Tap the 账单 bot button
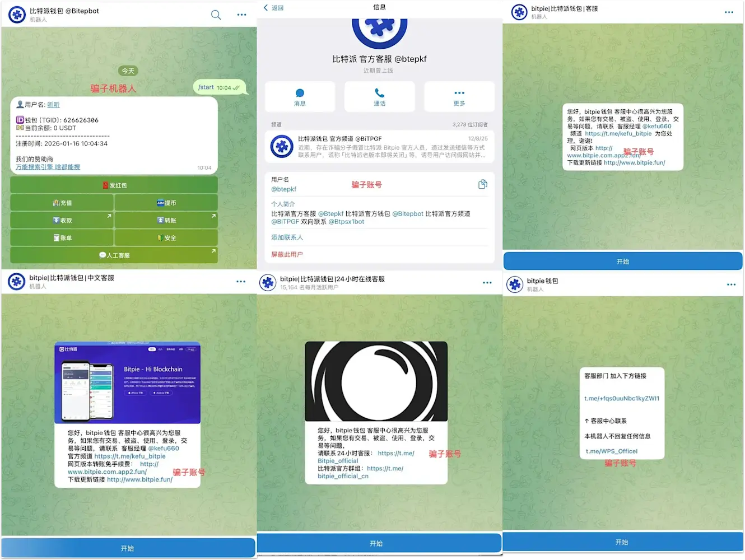Viewport: 745px width, 560px height. click(62, 237)
